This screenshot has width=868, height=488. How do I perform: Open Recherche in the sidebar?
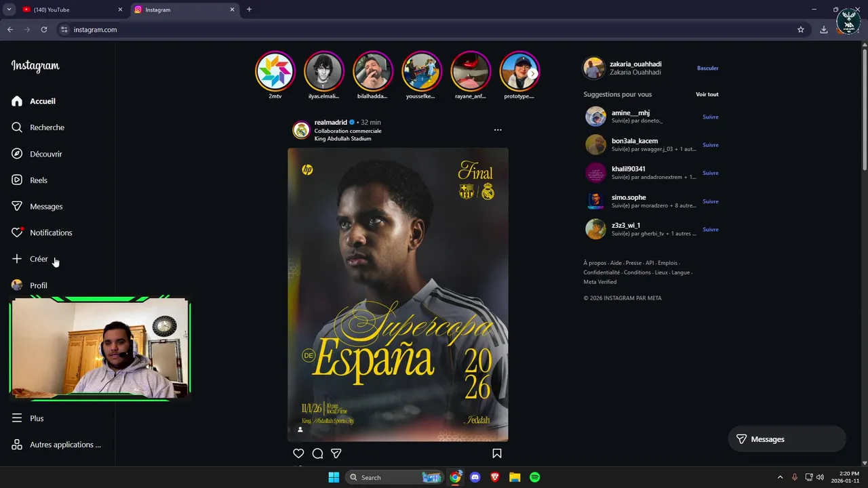tap(38, 127)
